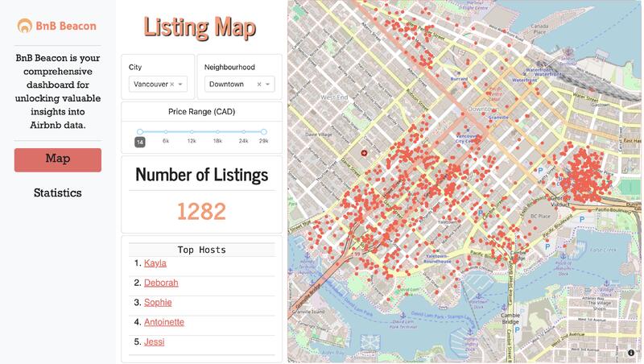Viewport: 644px width, 364px height.
Task: Click the minimum price slider handle
Action: 140,131
